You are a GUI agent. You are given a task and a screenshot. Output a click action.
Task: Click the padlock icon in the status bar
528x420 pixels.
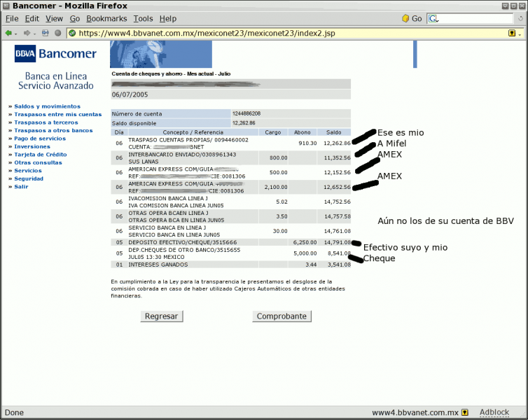tap(465, 412)
